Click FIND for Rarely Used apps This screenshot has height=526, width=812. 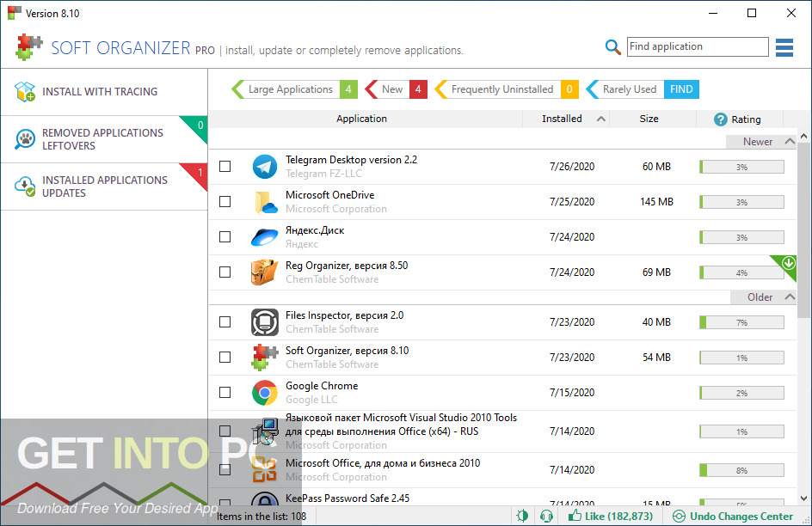coord(681,89)
